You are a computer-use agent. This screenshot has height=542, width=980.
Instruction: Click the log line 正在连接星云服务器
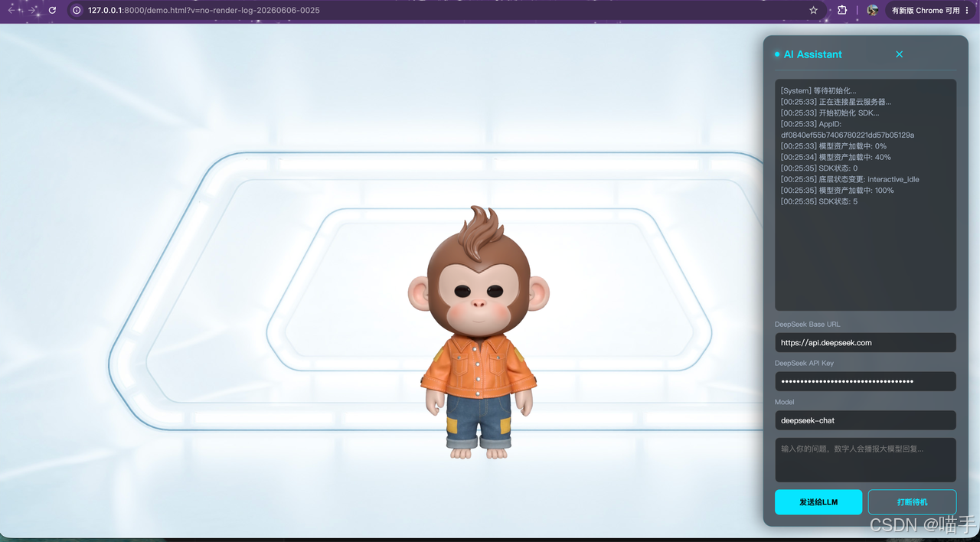tap(836, 102)
